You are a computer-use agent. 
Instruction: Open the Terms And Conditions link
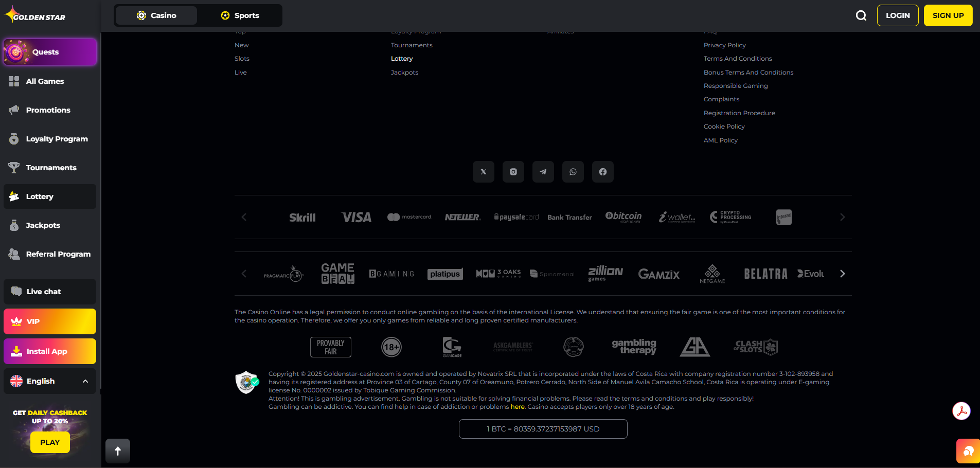click(x=738, y=59)
